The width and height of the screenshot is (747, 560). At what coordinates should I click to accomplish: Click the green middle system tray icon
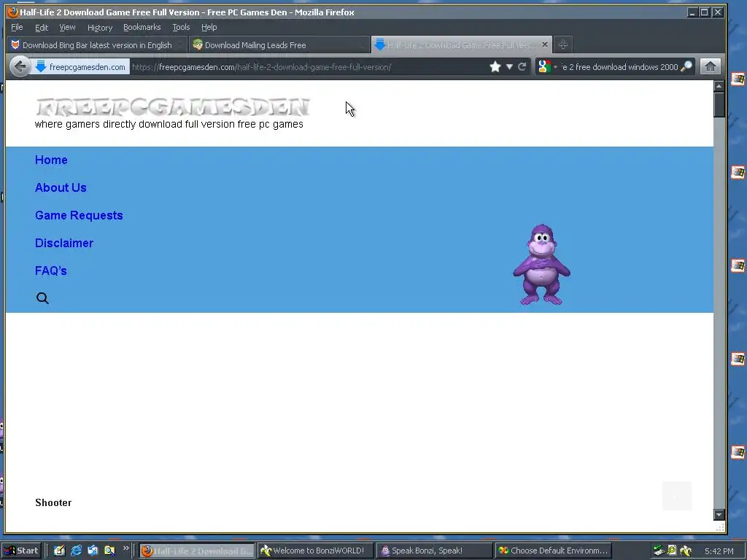(672, 551)
